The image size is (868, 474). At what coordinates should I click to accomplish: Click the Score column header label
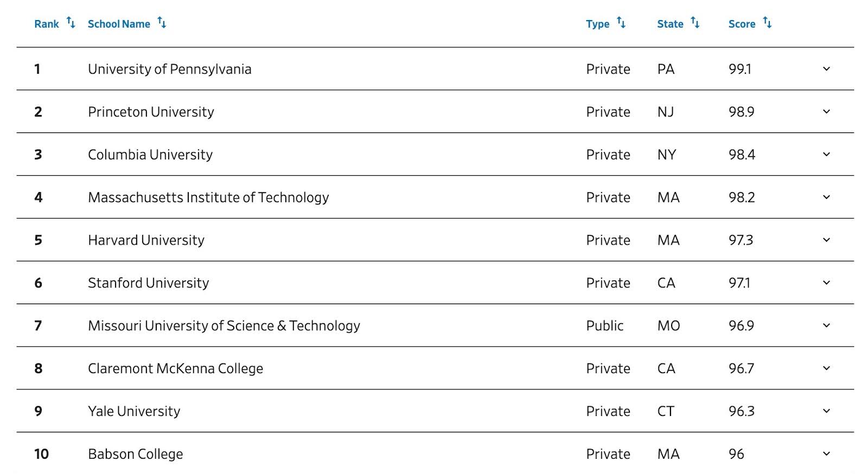pyautogui.click(x=742, y=24)
